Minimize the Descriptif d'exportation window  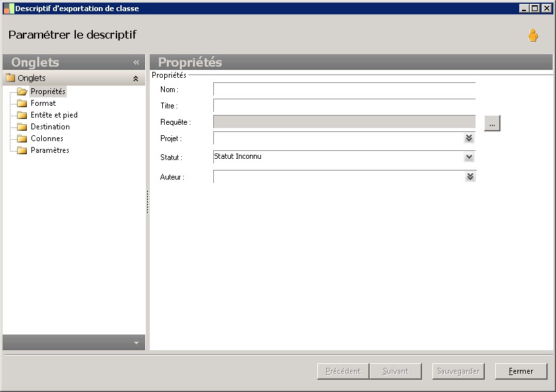[x=524, y=8]
